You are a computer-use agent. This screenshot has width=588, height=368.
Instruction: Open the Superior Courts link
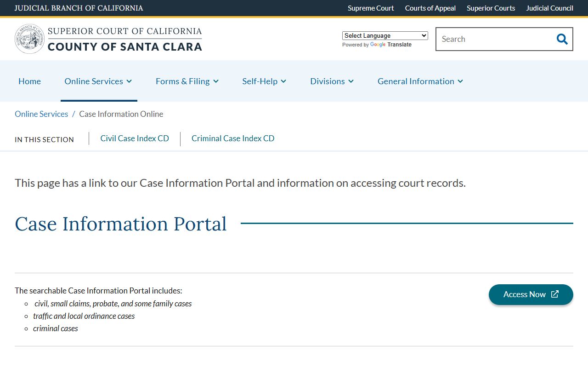tap(491, 8)
